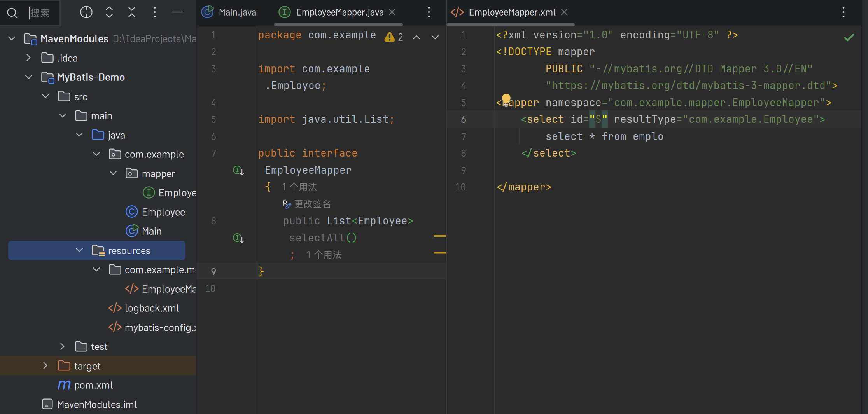Collapse the MyBatis-Demo module

[x=28, y=77]
